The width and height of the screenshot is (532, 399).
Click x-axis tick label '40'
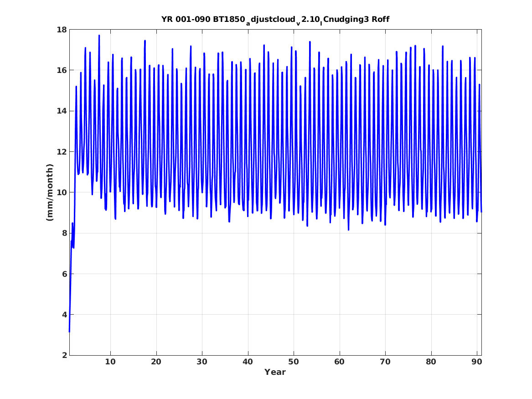coord(248,362)
